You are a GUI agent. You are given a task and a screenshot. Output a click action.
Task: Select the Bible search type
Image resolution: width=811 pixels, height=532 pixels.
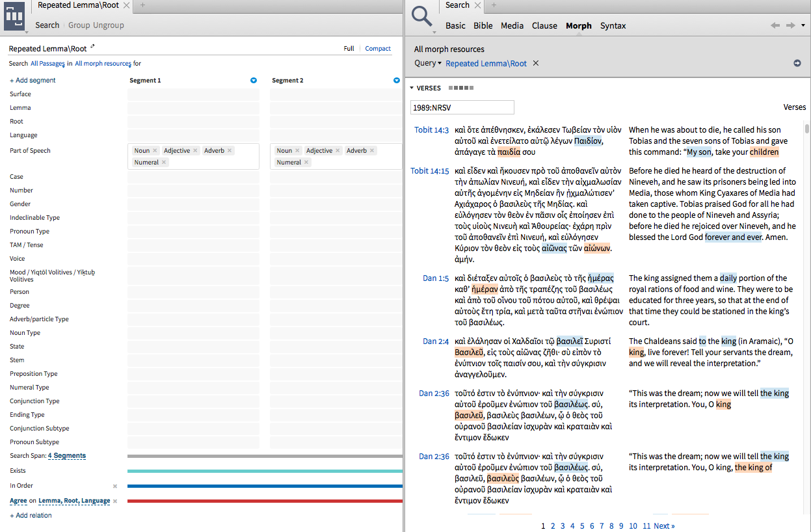483,25
